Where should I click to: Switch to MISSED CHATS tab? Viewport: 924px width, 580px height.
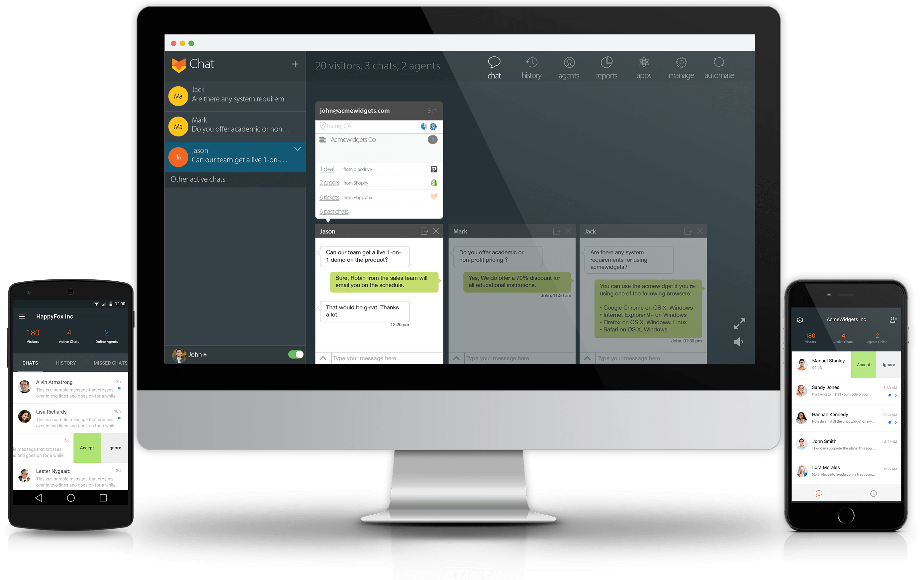(x=109, y=363)
